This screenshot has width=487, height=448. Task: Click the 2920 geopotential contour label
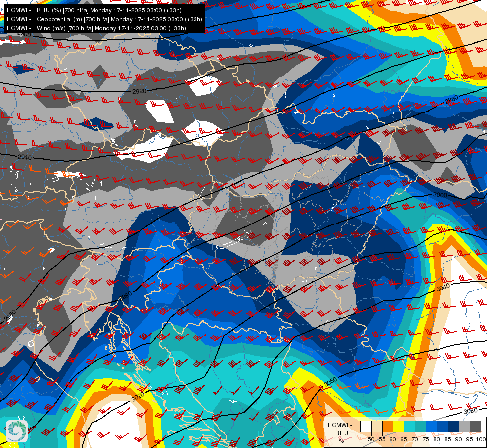point(139,91)
